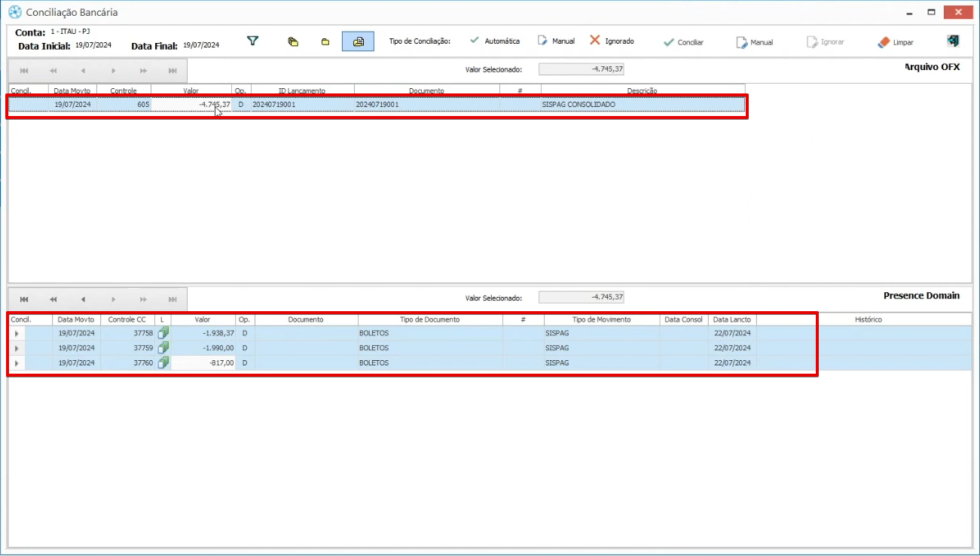Go to previous page in Presence Domain navigator
The height and width of the screenshot is (556, 980).
point(53,299)
